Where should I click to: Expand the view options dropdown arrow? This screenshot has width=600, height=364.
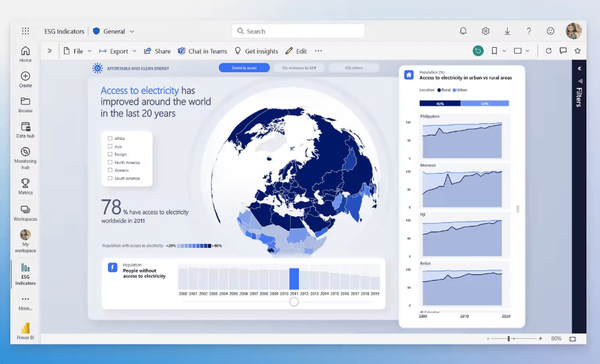[527, 51]
